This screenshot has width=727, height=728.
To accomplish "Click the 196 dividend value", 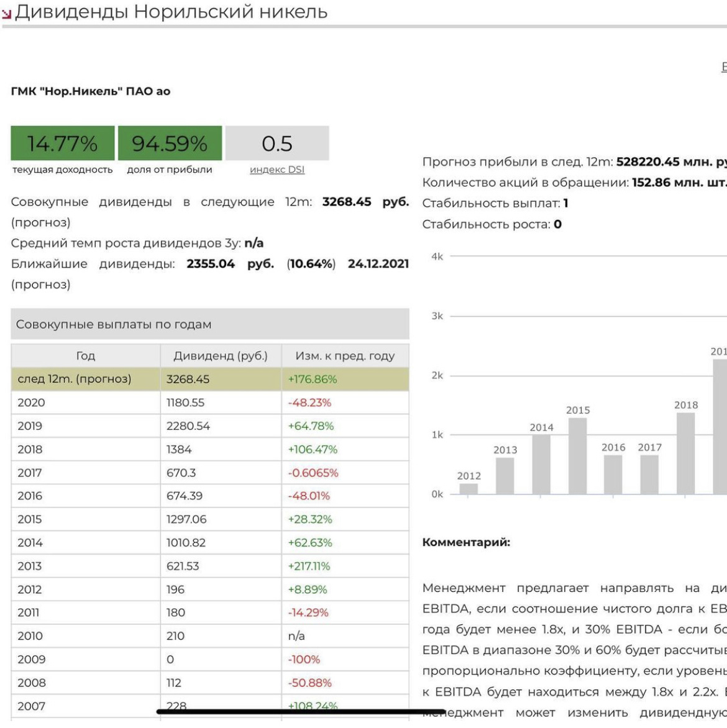I will [176, 589].
